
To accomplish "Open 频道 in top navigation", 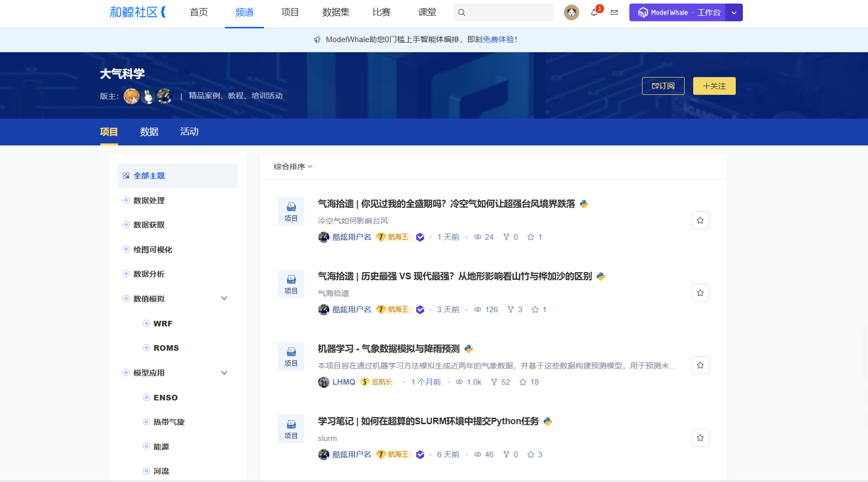I will click(244, 12).
